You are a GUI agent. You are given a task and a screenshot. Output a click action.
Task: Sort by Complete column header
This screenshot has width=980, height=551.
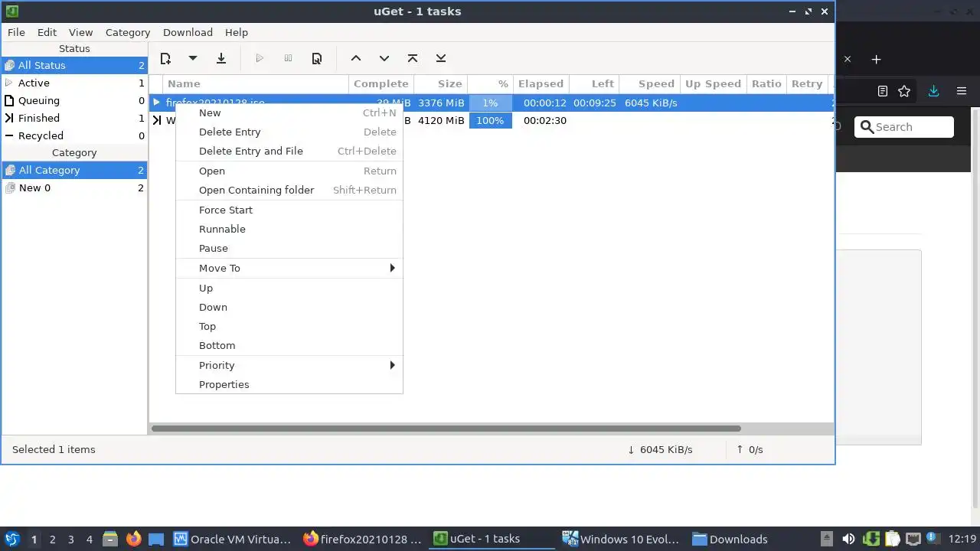point(381,83)
